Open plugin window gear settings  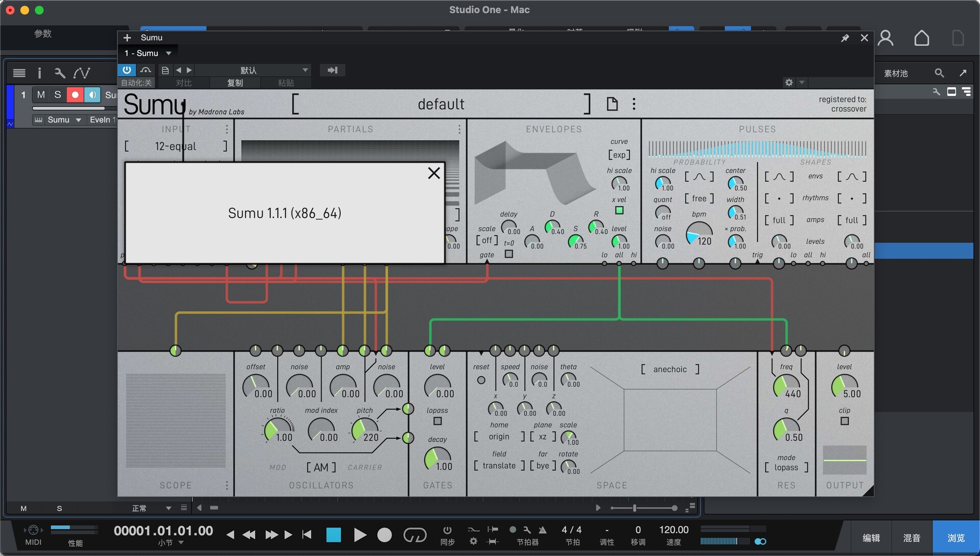[x=789, y=83]
